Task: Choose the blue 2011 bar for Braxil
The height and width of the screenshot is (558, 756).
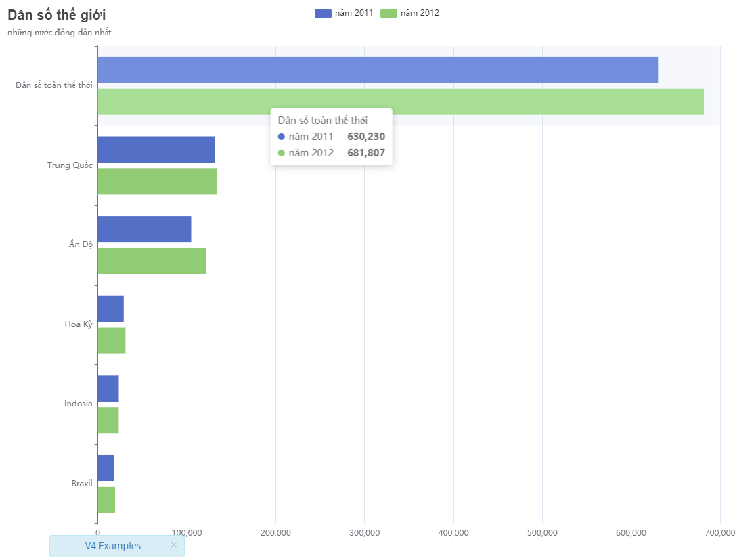Action: pyautogui.click(x=106, y=468)
